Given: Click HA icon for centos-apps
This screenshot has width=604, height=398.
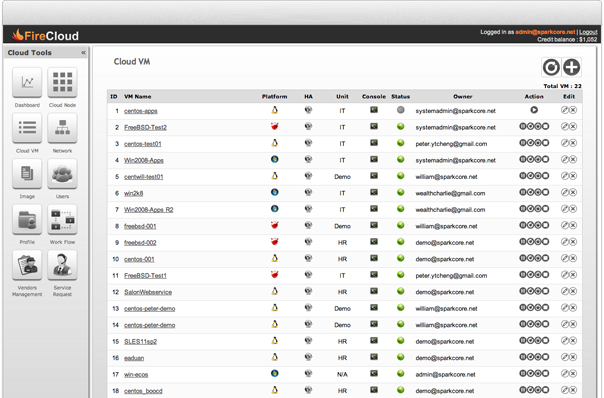Looking at the screenshot, I should point(308,110).
